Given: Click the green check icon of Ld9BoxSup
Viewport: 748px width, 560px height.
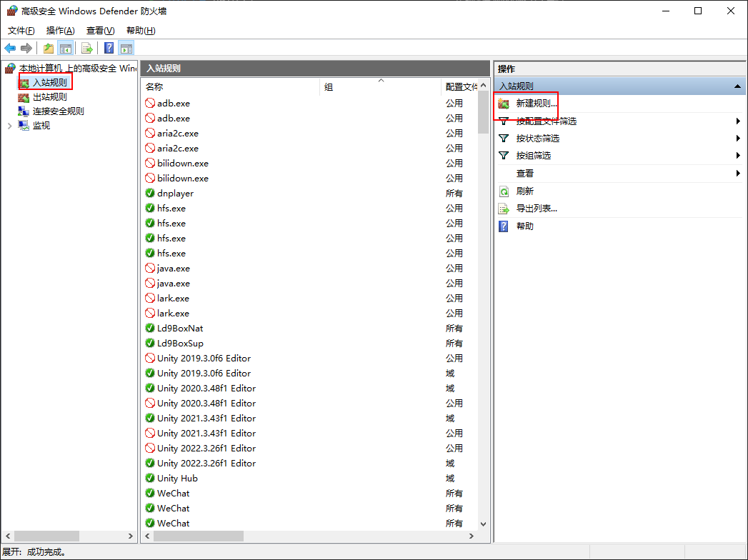Looking at the screenshot, I should [150, 343].
